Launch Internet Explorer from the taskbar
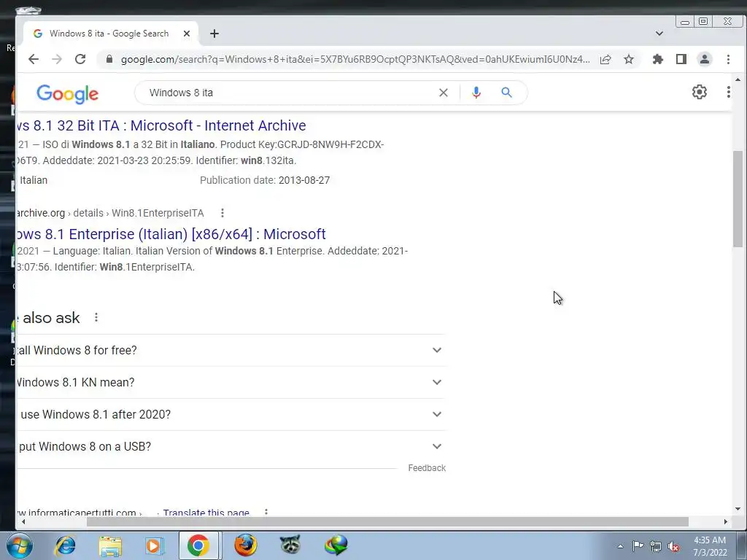 (x=65, y=545)
